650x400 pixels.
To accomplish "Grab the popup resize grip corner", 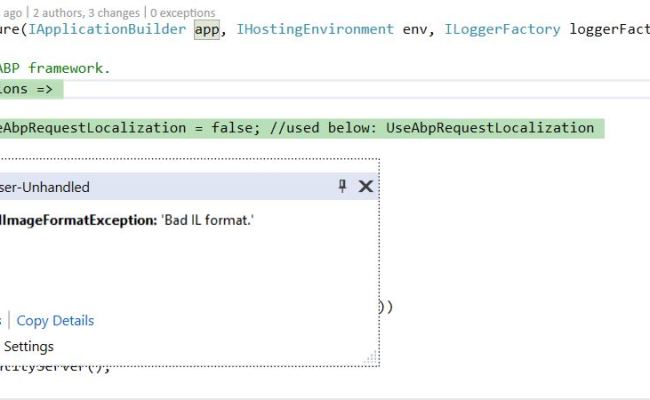I will (x=372, y=358).
